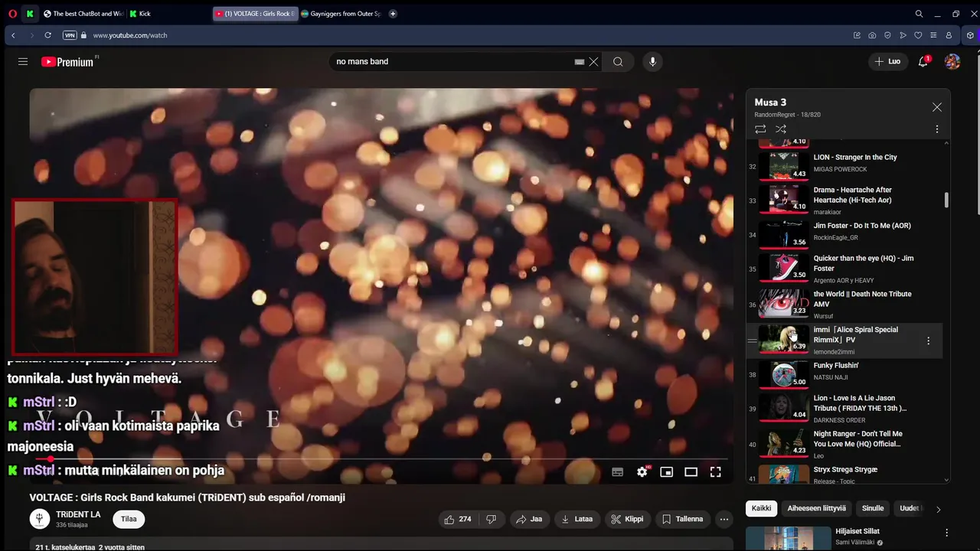Toggle playlist loop

pyautogui.click(x=760, y=129)
